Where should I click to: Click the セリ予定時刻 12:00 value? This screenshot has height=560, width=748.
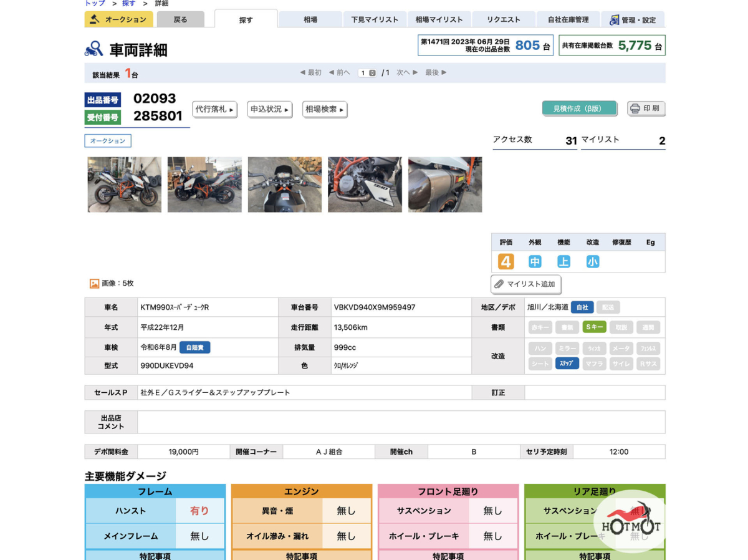(x=619, y=451)
